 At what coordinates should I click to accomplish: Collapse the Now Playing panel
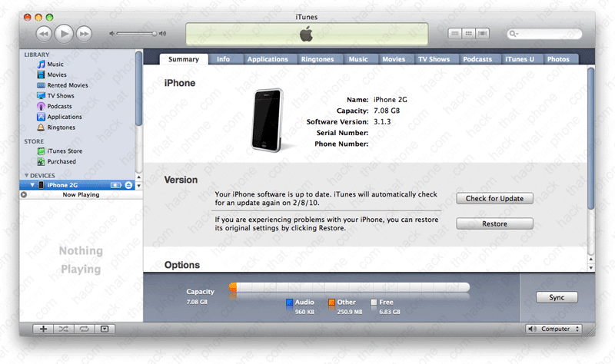[x=24, y=194]
